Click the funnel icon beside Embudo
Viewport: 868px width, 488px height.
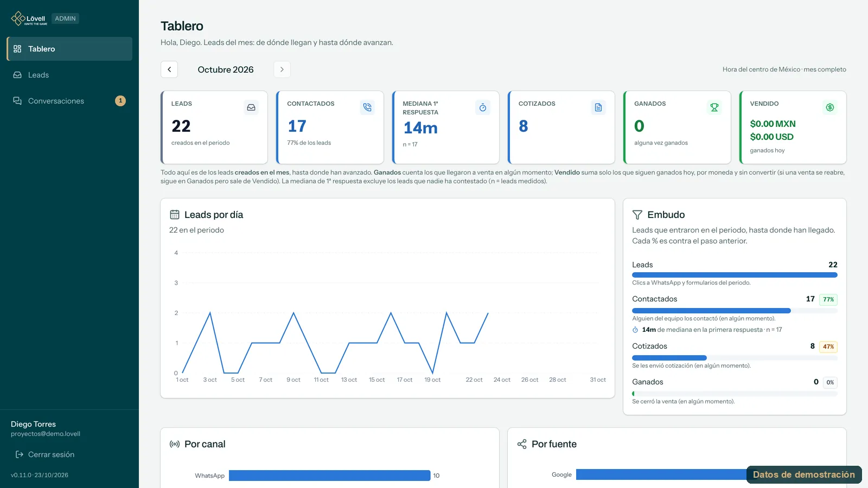pyautogui.click(x=637, y=215)
